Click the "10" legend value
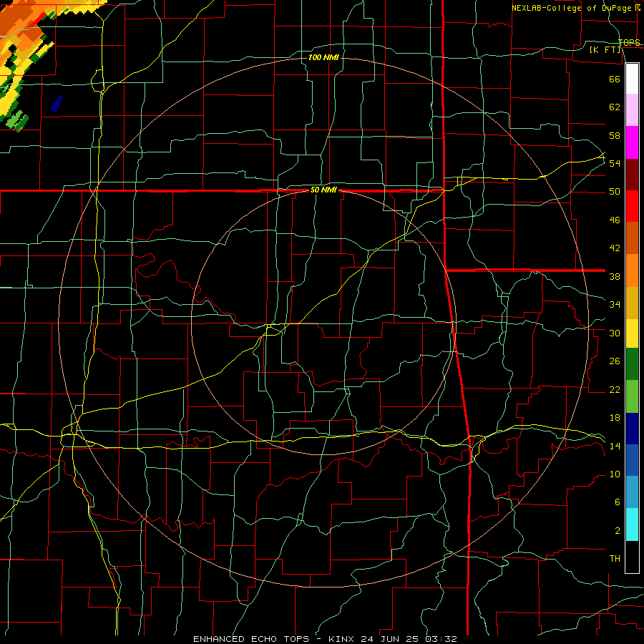Viewport: 644px width, 644px height. point(615,474)
